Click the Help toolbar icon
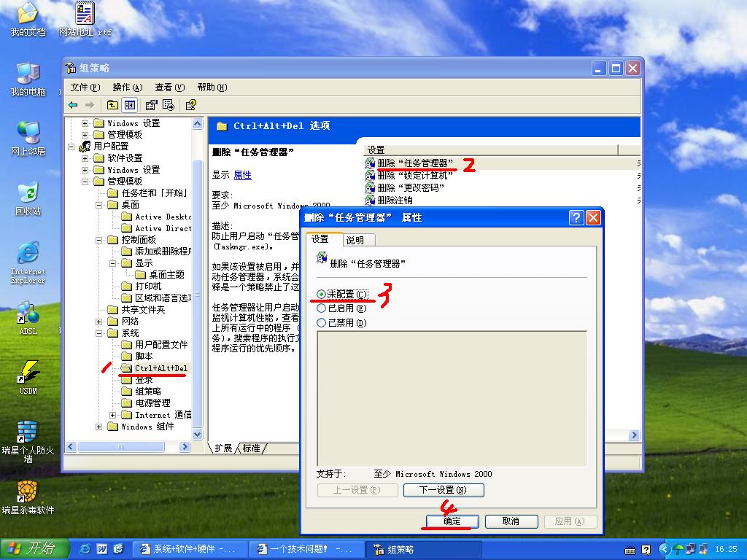 [x=191, y=105]
